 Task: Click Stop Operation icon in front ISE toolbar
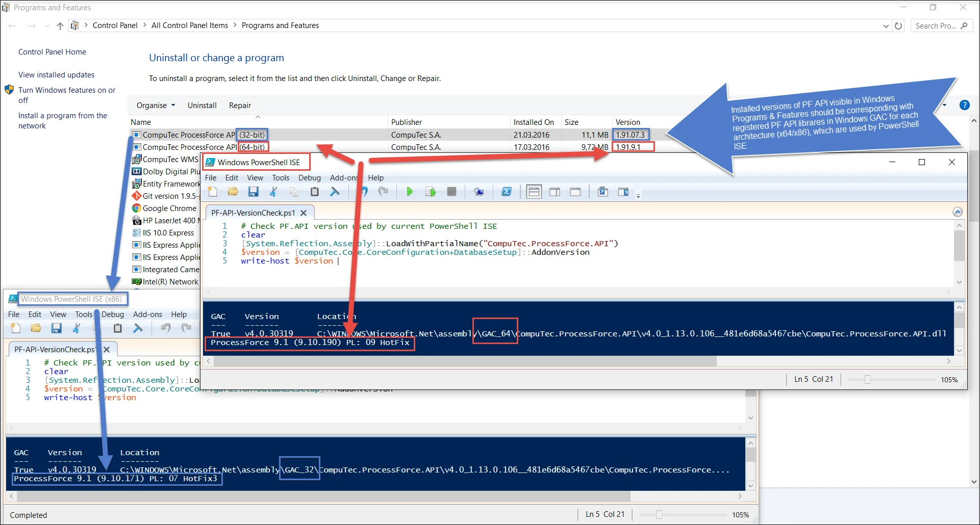451,192
